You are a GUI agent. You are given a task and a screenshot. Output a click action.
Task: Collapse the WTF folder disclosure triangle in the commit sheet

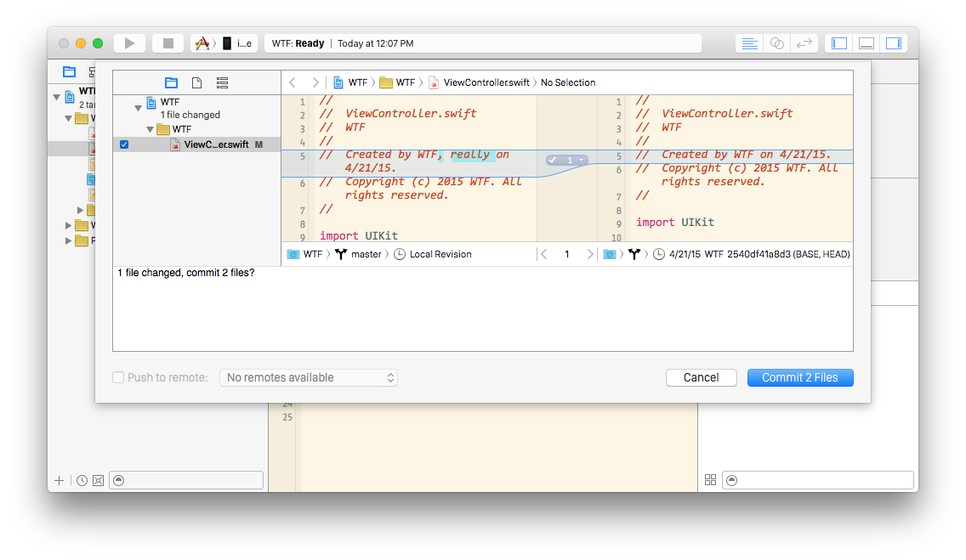(150, 129)
